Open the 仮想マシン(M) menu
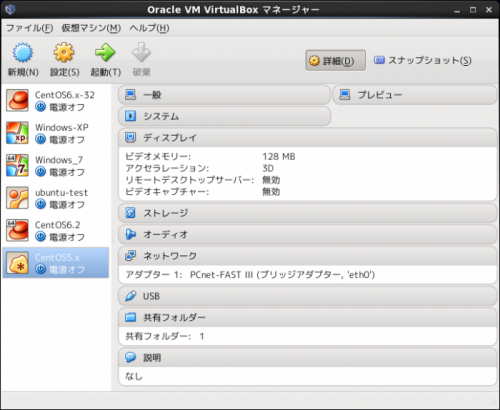500x410 pixels. 91,28
